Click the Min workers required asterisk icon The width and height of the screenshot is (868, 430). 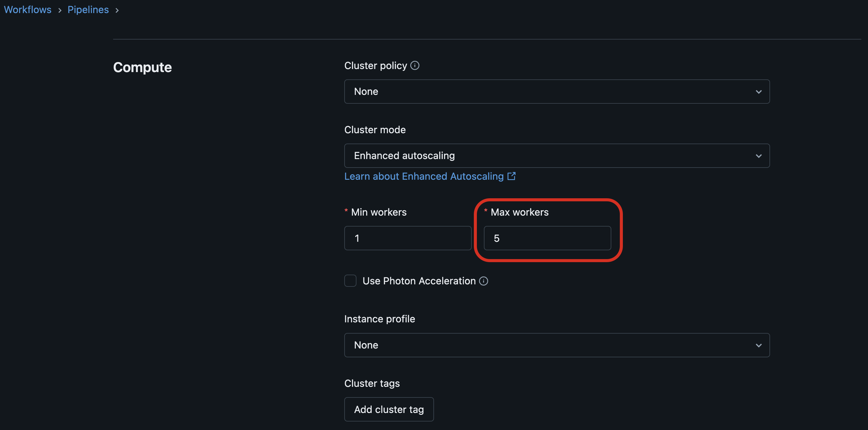(346, 211)
